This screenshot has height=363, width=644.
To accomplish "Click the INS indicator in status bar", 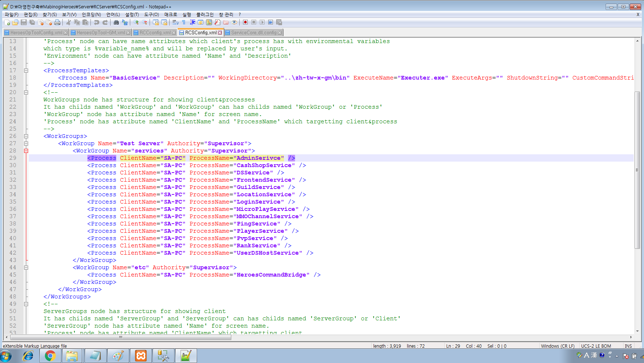I will pyautogui.click(x=628, y=346).
